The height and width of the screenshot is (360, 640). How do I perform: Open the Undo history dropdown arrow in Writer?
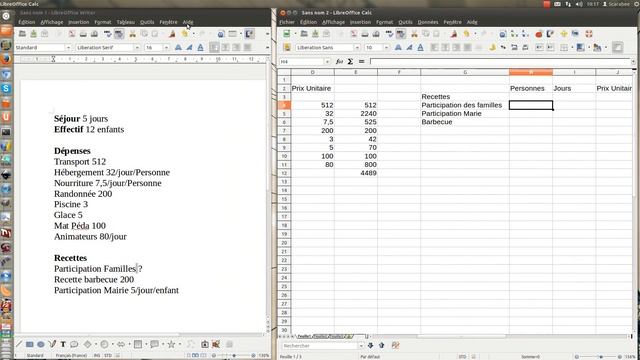click(x=193, y=34)
